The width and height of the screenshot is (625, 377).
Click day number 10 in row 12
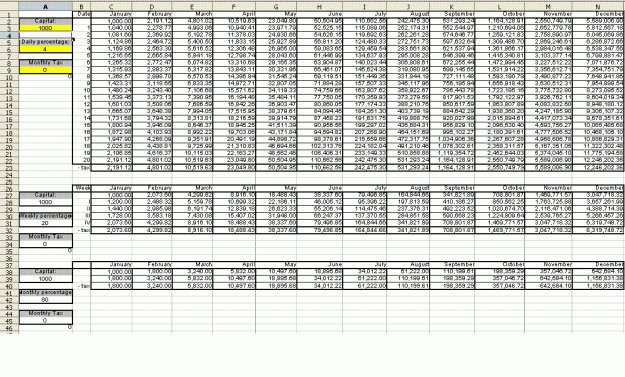tap(82, 91)
